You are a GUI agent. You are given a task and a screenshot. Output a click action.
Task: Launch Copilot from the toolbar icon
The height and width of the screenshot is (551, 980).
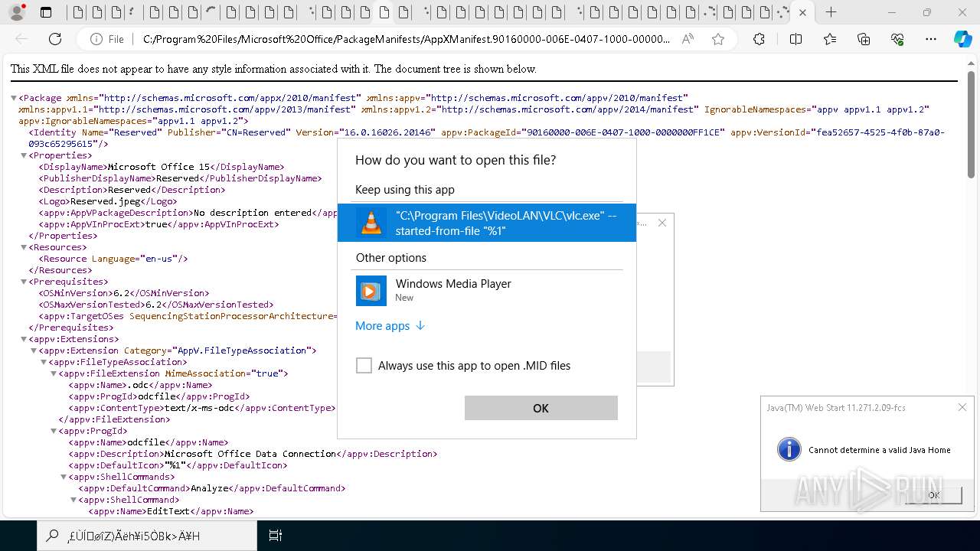coord(962,39)
